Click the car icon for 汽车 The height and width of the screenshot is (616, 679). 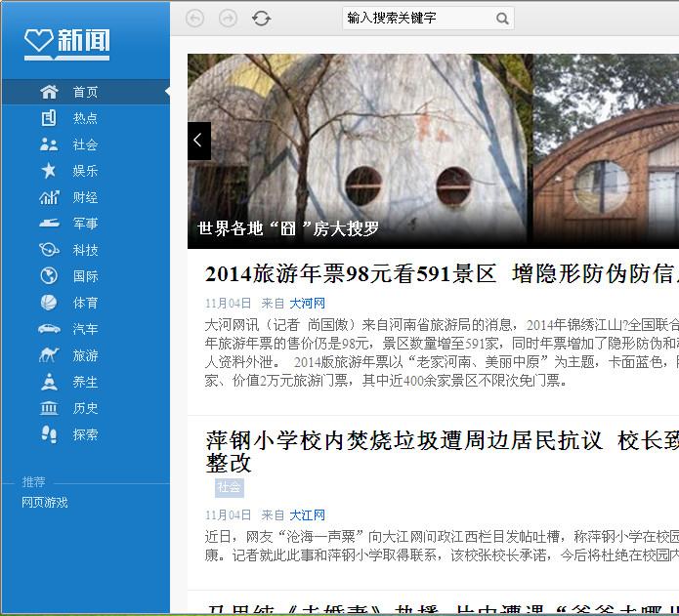pyautogui.click(x=49, y=329)
